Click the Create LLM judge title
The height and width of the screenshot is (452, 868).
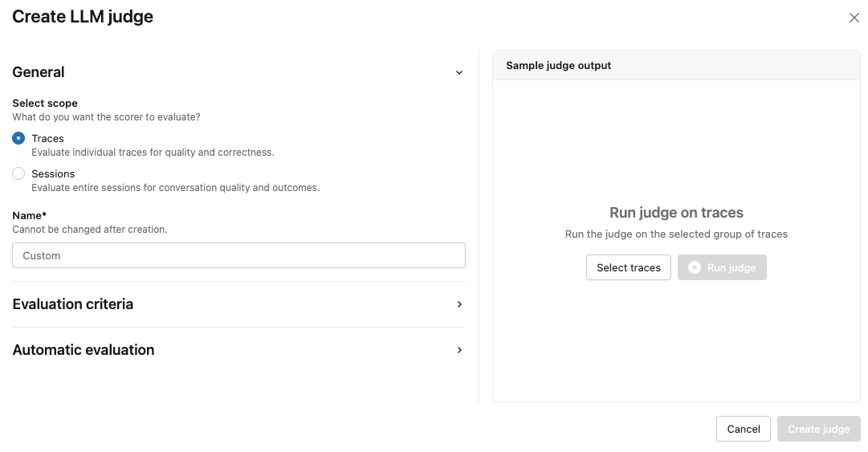(x=83, y=16)
